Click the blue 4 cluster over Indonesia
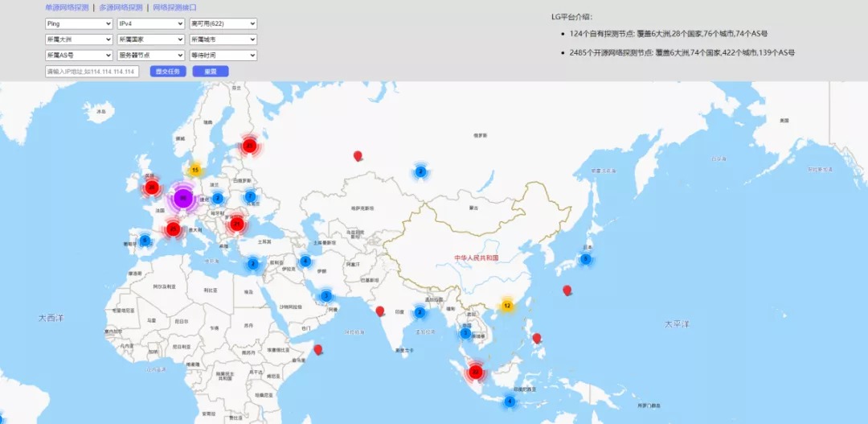Screen dimensions: 868x424 [510, 401]
